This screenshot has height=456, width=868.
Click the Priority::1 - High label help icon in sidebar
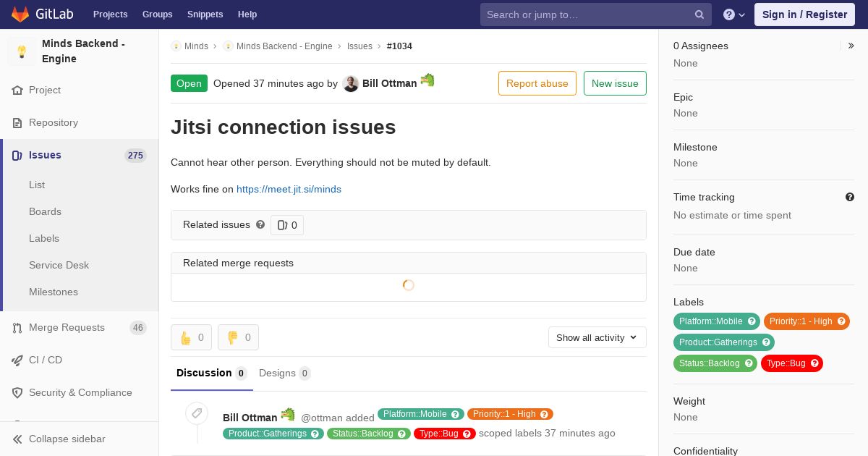coord(841,321)
